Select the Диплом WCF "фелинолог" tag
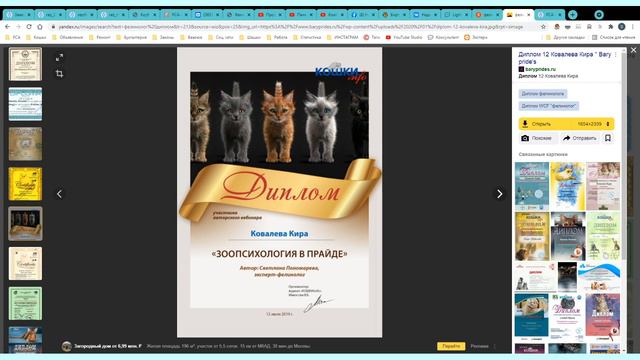The image size is (640, 360). [549, 106]
